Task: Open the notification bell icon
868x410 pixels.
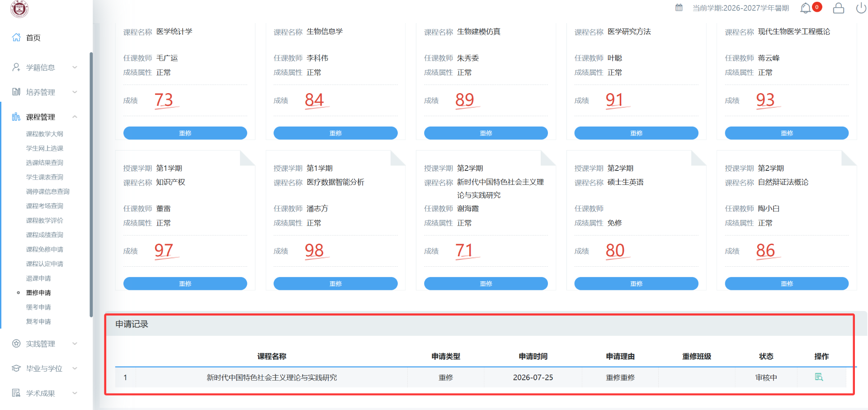Action: [805, 8]
